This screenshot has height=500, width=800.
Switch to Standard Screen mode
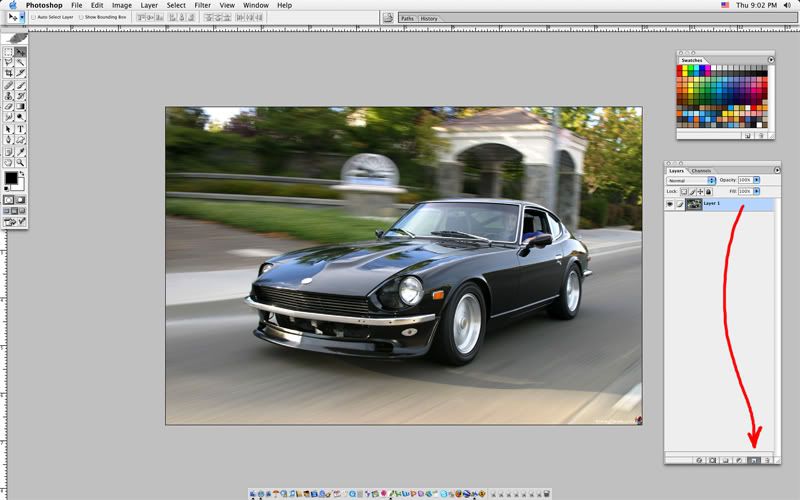[7, 211]
